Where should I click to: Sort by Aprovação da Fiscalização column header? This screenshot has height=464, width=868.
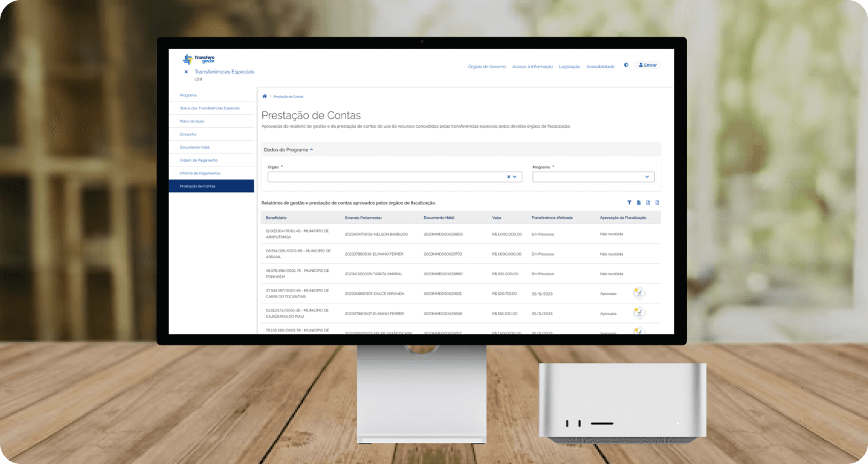click(623, 218)
